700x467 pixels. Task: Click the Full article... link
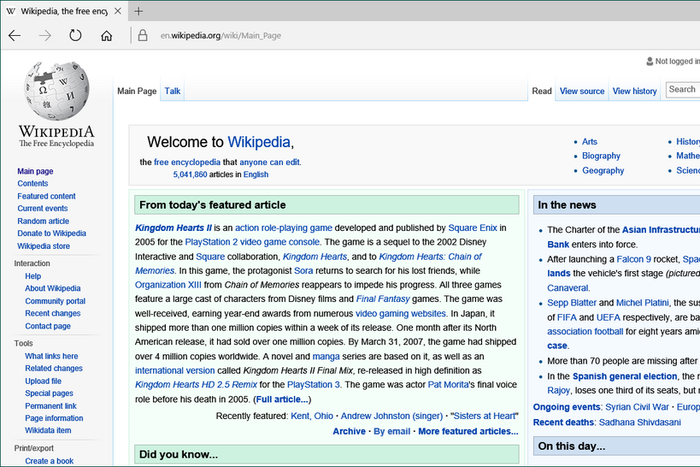click(x=282, y=400)
